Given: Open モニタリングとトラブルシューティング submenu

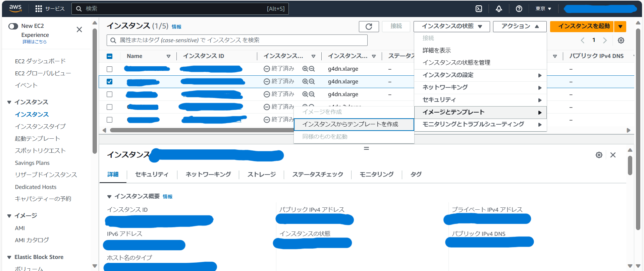Looking at the screenshot, I should [x=480, y=124].
